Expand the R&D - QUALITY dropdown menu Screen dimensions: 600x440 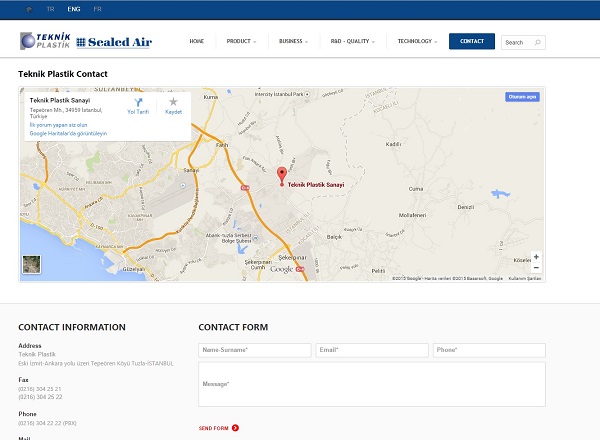tap(353, 41)
